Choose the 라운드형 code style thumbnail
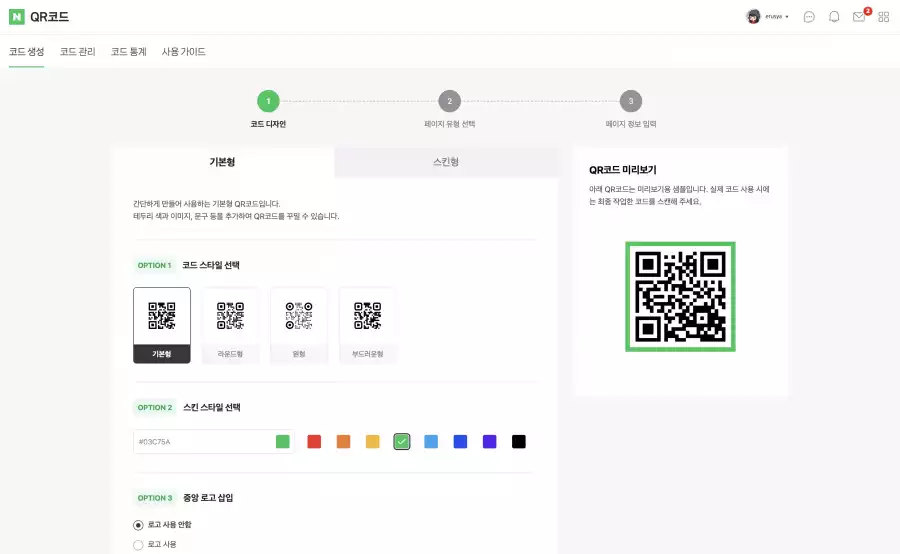900x554 pixels. tap(230, 325)
